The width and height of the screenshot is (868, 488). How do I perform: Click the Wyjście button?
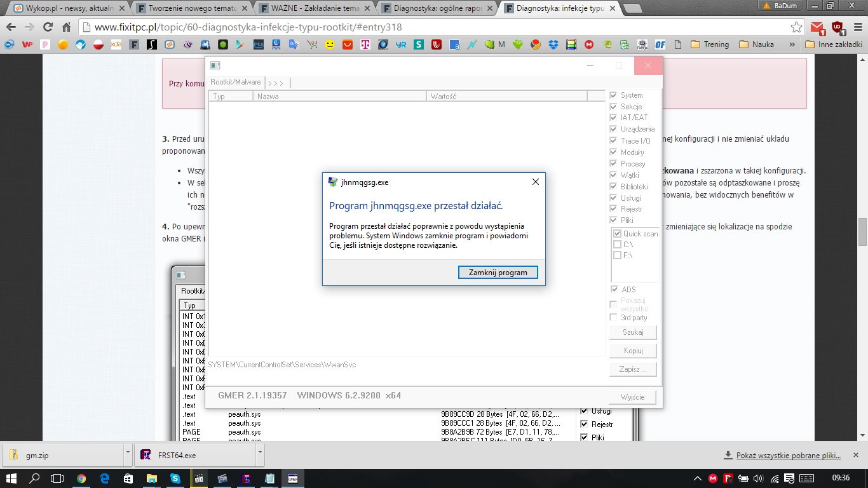[x=633, y=397]
